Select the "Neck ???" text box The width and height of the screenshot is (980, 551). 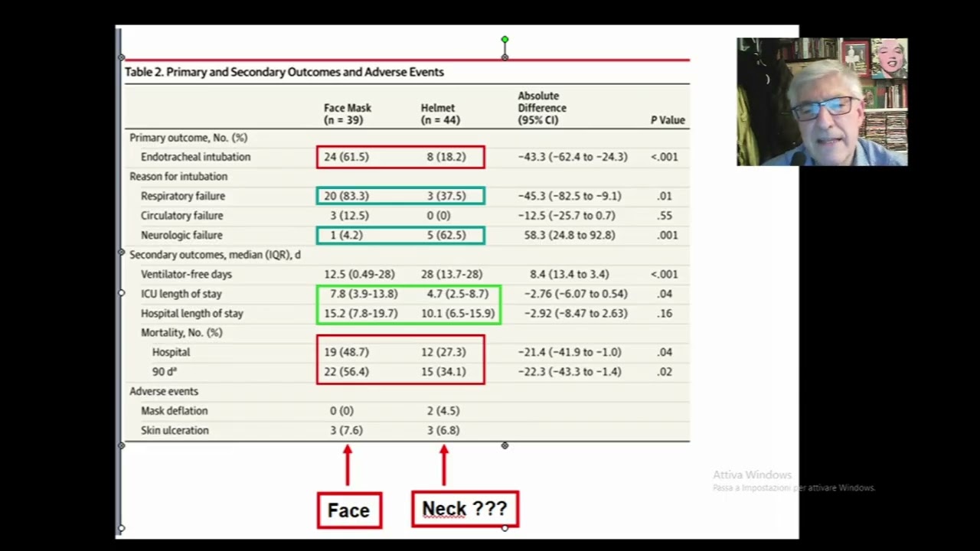pyautogui.click(x=465, y=509)
